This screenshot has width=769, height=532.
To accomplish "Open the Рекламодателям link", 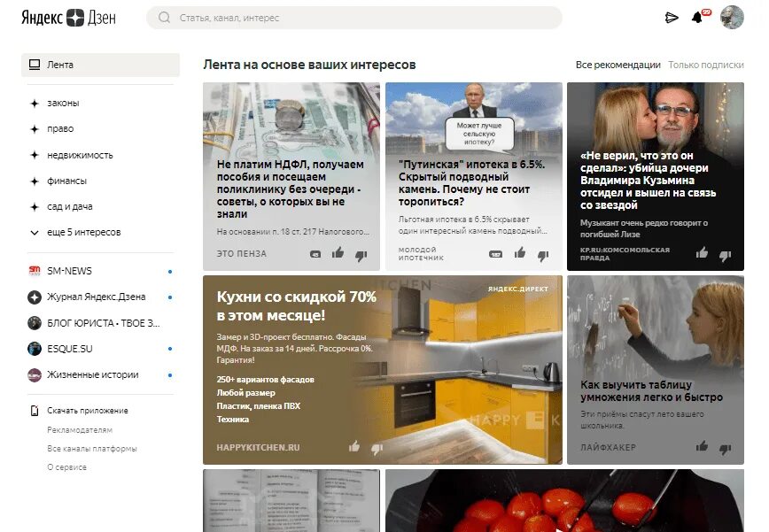I will pyautogui.click(x=80, y=429).
